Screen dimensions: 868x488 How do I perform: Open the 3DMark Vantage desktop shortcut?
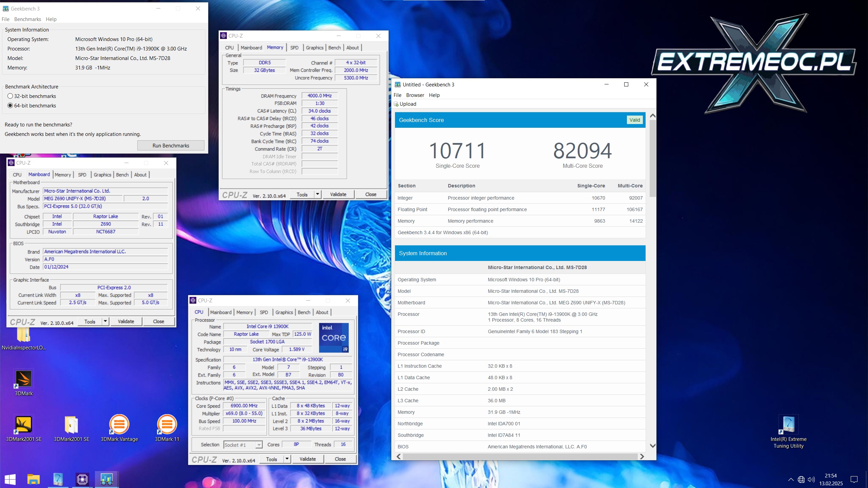[119, 428]
